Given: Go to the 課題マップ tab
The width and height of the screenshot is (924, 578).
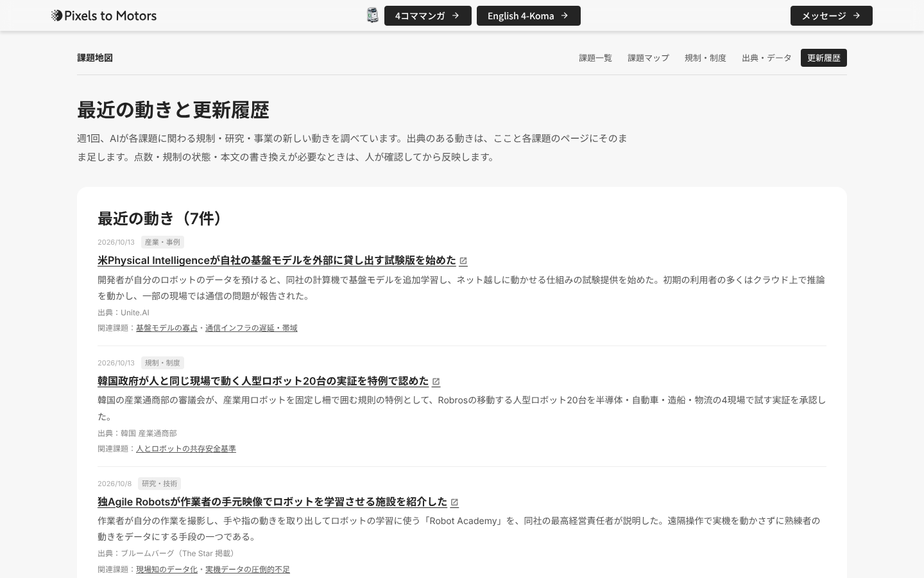Looking at the screenshot, I should (648, 58).
